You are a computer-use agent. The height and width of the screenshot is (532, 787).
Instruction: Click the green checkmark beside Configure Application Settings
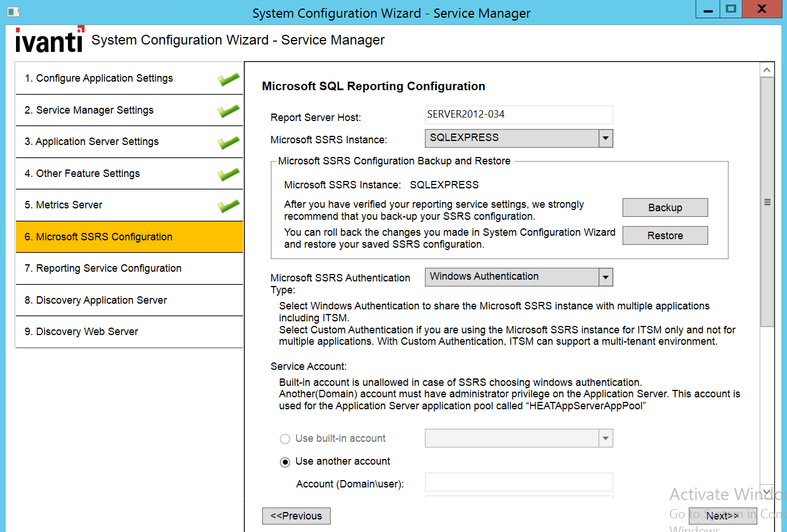click(228, 79)
